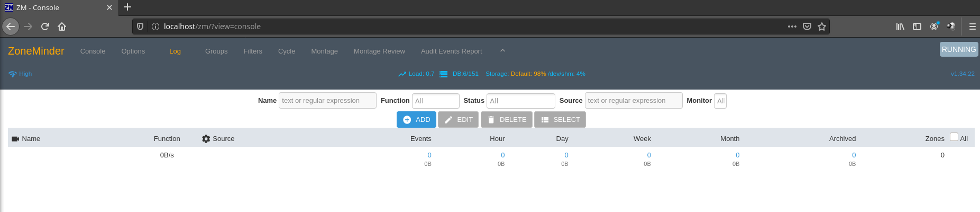Click the v1.34.22 version link
The image size is (980, 212).
click(x=963, y=74)
